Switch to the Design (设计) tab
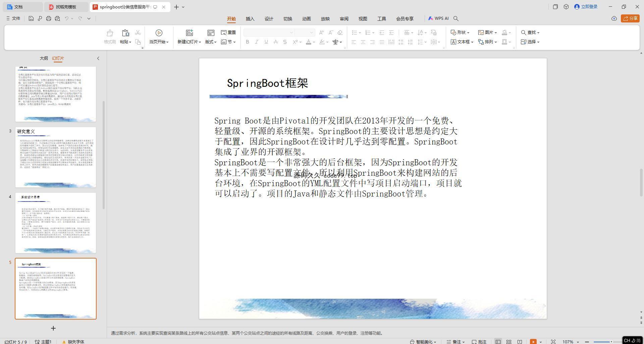 click(x=269, y=19)
